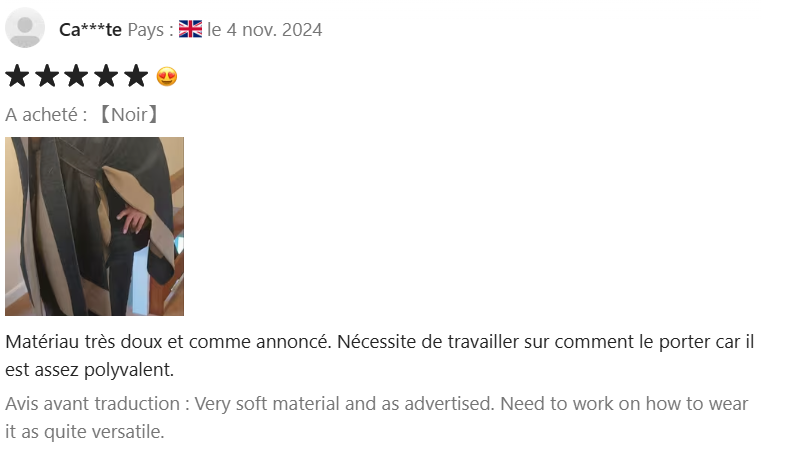The height and width of the screenshot is (455, 791).
Task: Click the line 'it as quite versatile.'
Action: pos(84,432)
